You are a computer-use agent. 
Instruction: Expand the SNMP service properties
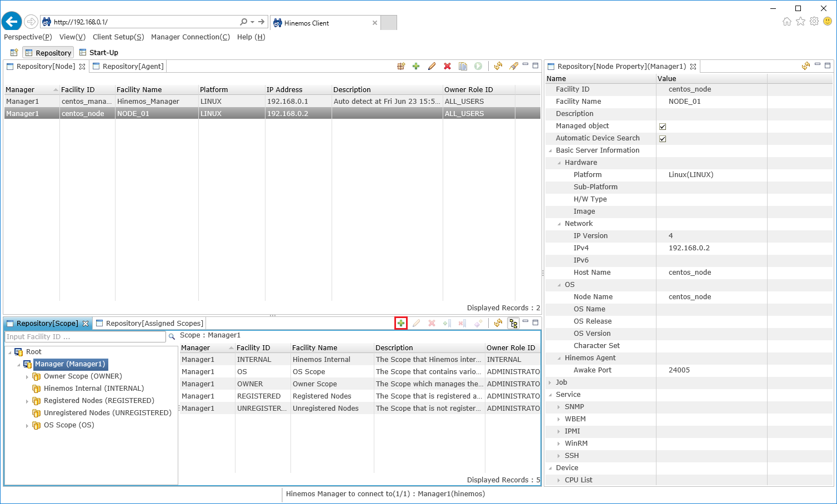(559, 407)
